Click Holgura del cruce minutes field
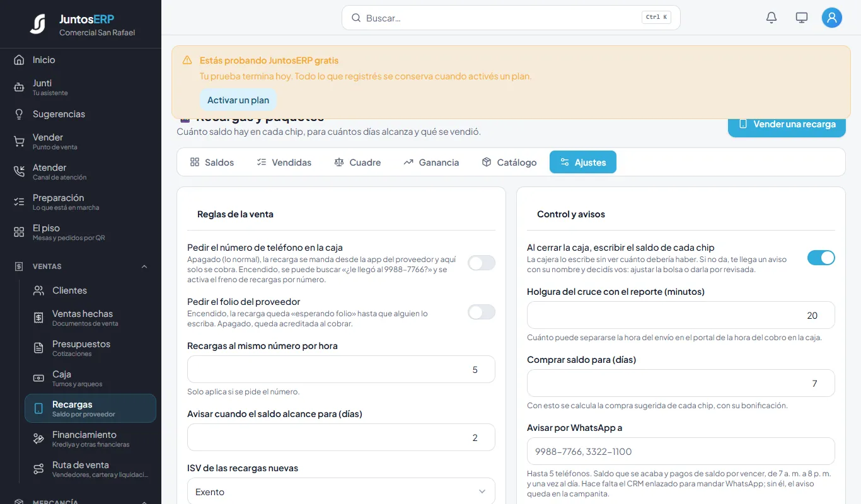861x504 pixels. point(681,315)
